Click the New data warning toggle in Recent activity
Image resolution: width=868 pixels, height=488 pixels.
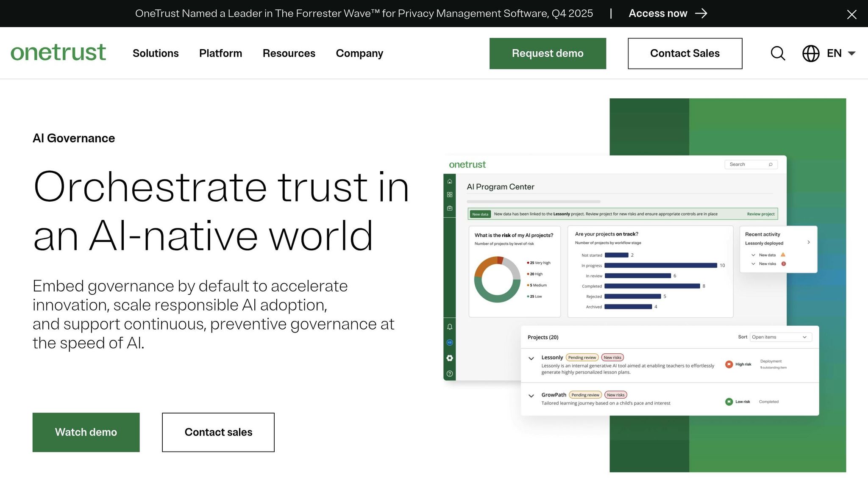click(x=754, y=255)
